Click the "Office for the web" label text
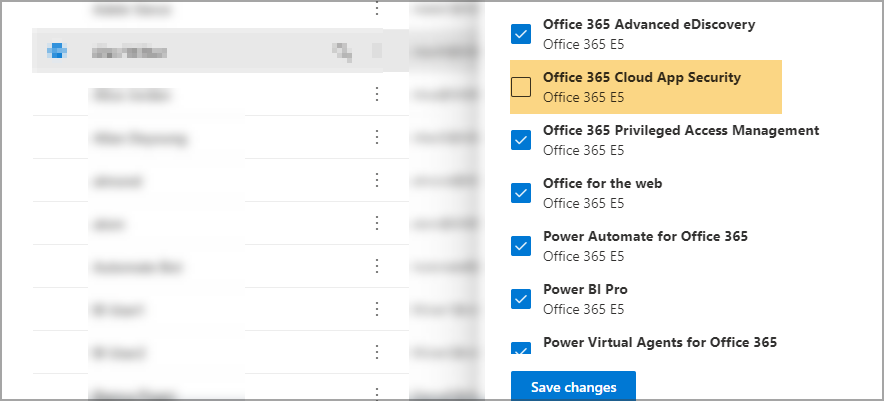This screenshot has width=884, height=401. click(x=603, y=183)
